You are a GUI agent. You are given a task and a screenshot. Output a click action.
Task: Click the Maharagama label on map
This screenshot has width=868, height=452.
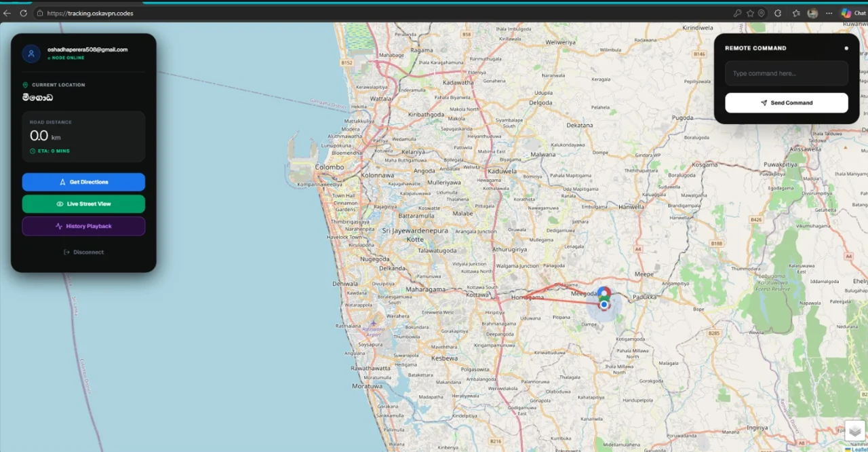coord(425,290)
